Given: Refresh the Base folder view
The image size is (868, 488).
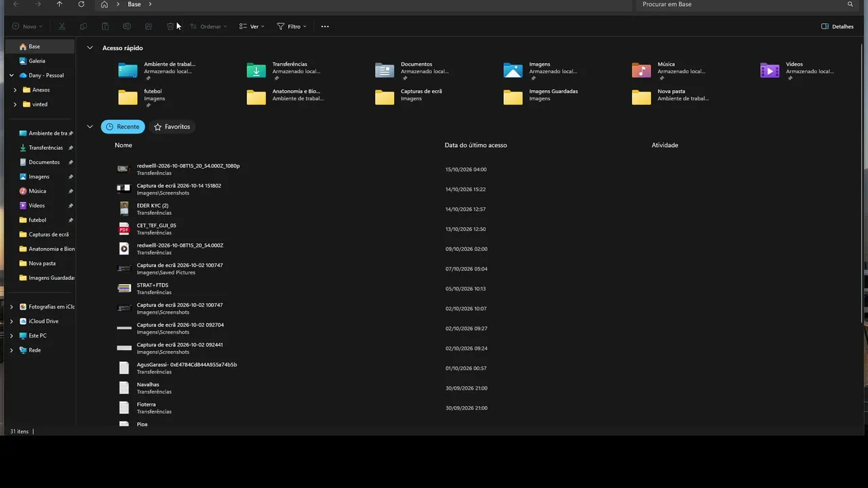Looking at the screenshot, I should pos(81,4).
